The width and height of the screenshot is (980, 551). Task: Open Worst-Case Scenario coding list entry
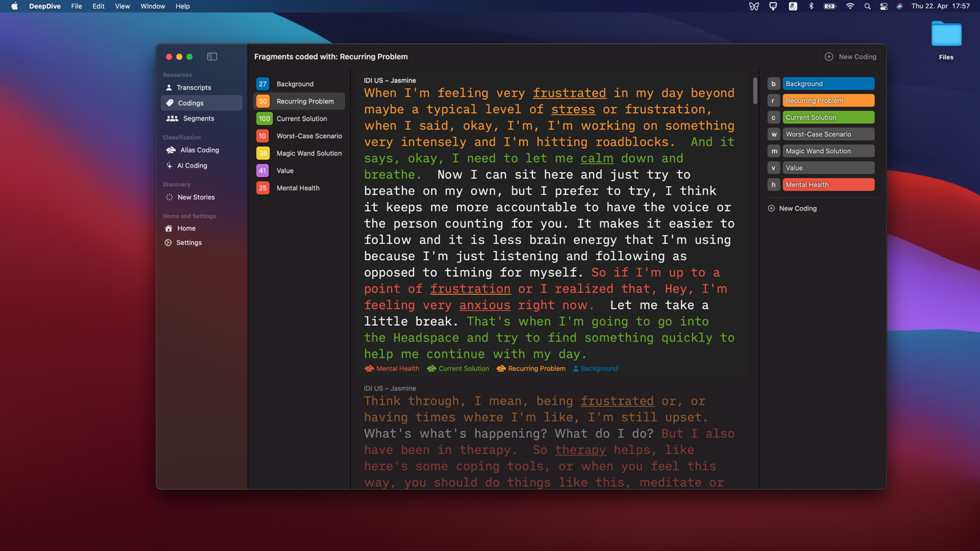(300, 136)
